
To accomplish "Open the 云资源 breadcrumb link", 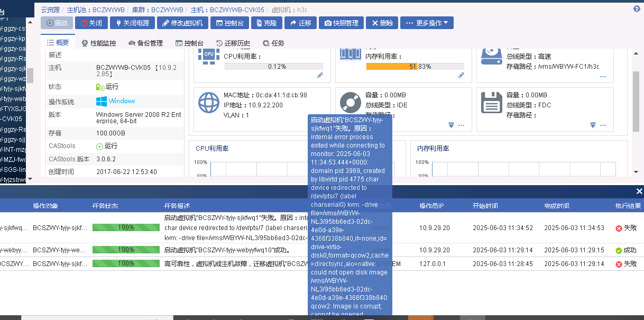I will click(x=51, y=10).
